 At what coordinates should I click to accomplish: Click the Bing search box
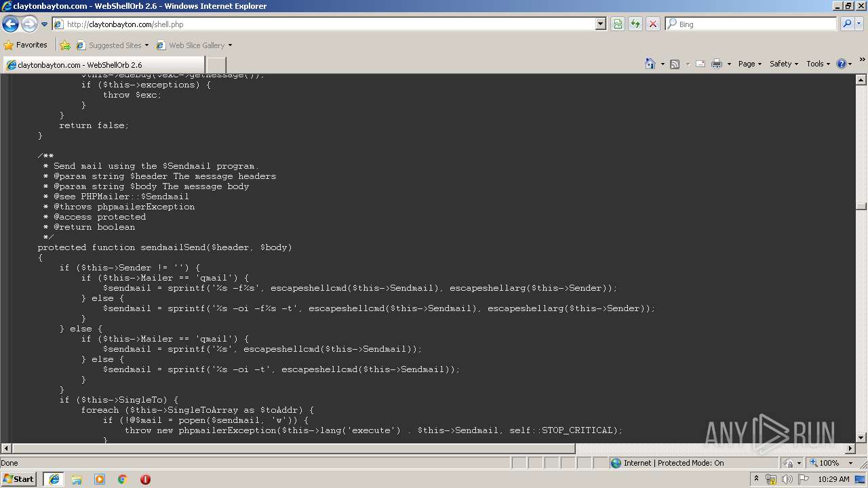751,24
